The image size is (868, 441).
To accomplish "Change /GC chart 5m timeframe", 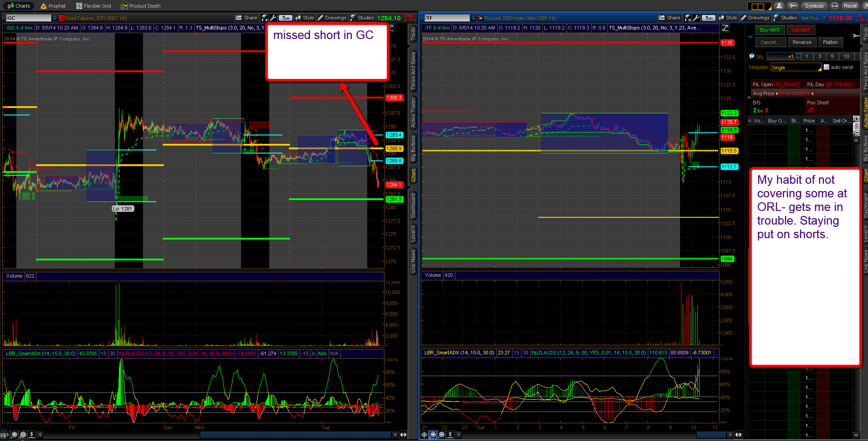I will (286, 18).
